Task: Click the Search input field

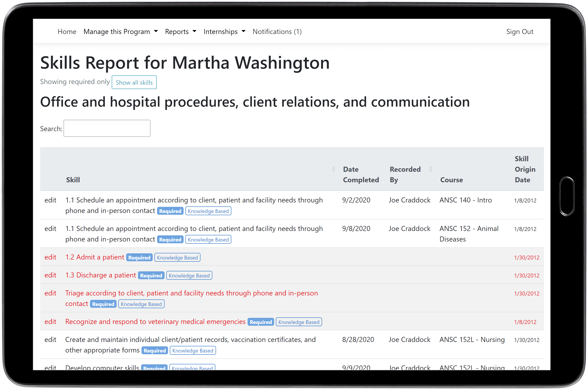Action: click(x=106, y=128)
